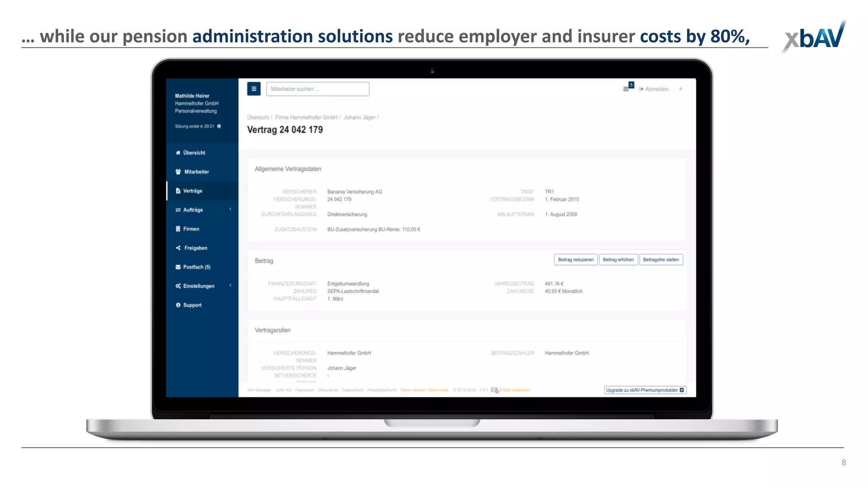The height and width of the screenshot is (488, 868).
Task: Click Beitragsfrei stellen button
Action: 661,260
